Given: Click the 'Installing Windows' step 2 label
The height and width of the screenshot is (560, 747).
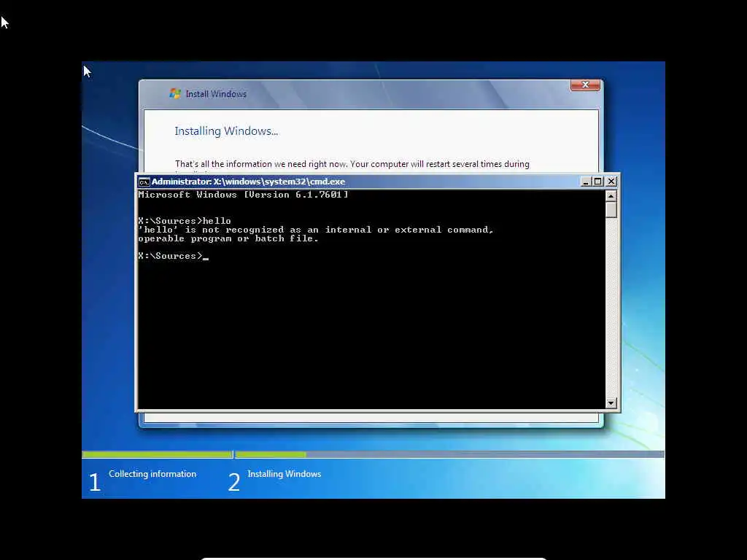Looking at the screenshot, I should click(285, 474).
